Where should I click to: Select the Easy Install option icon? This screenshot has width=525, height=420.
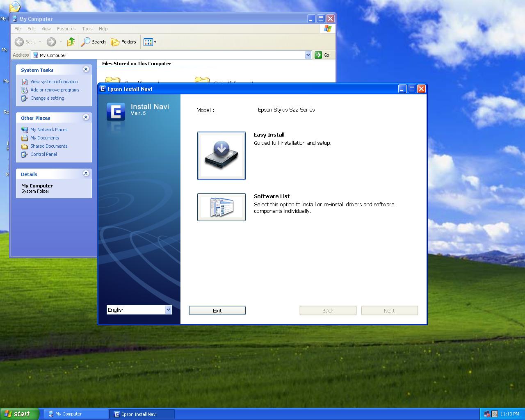[221, 155]
